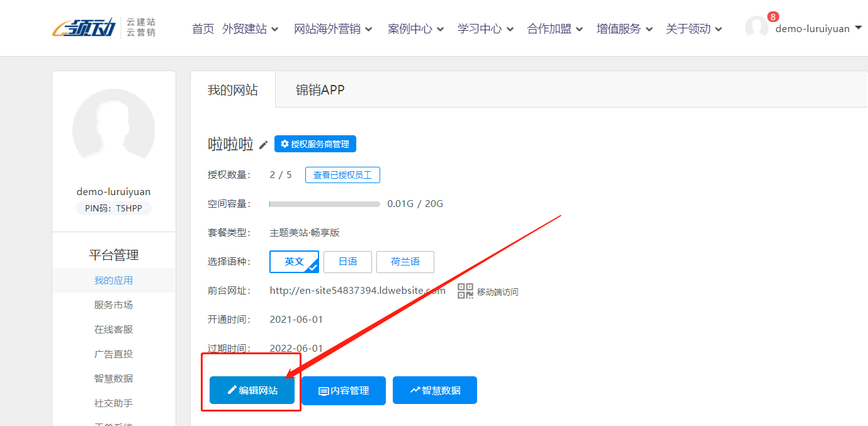Switch to the 我的网站 tab
The height and width of the screenshot is (426, 868).
(233, 90)
